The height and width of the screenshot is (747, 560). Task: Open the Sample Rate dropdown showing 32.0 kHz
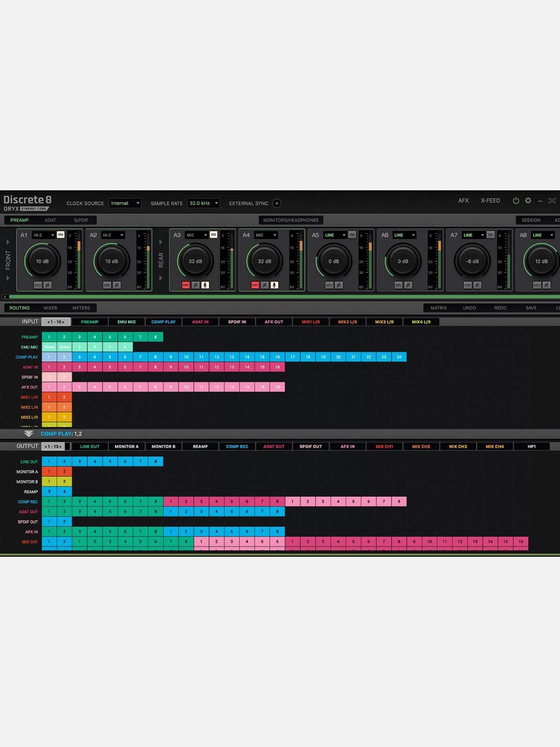tap(203, 203)
